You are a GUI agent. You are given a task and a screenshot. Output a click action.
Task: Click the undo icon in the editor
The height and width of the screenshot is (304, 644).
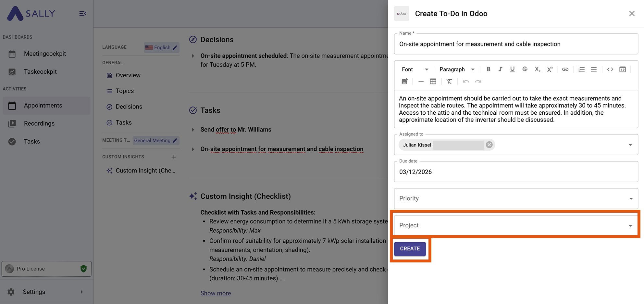pos(466,81)
